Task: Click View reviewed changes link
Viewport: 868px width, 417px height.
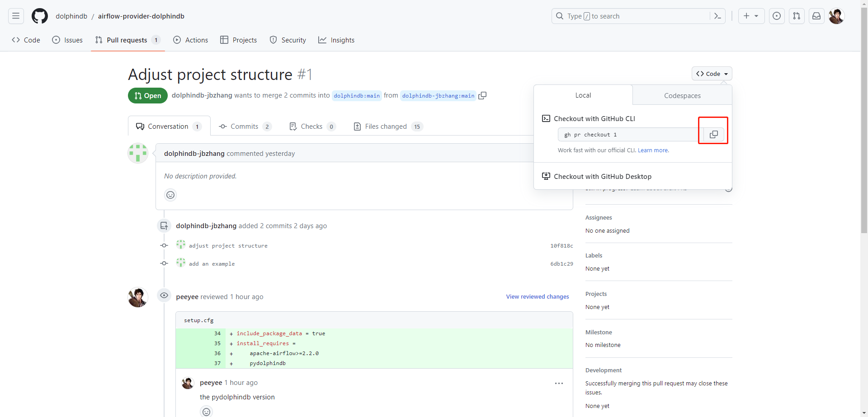Action: pyautogui.click(x=538, y=297)
